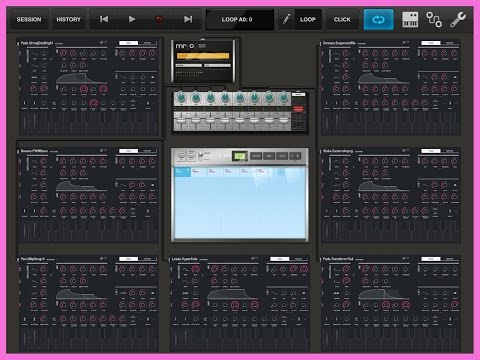Tap the third dark button right of the green button
The width and height of the screenshot is (480, 360).
282,156
